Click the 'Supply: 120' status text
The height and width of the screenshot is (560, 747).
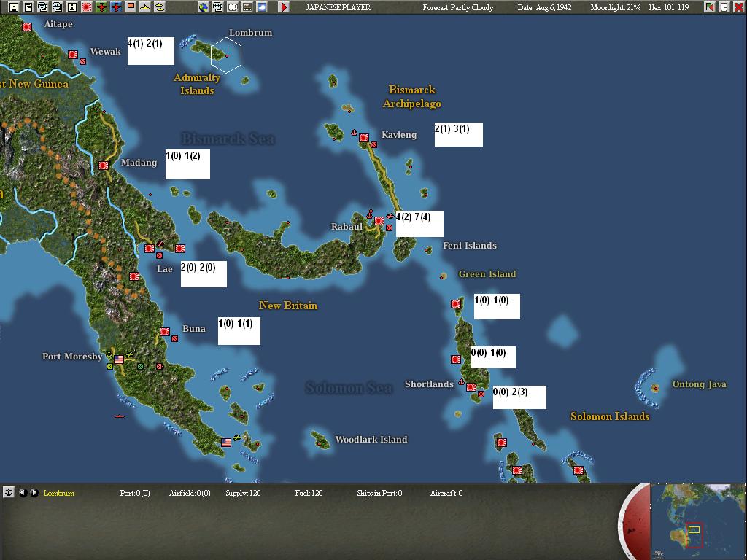click(243, 494)
